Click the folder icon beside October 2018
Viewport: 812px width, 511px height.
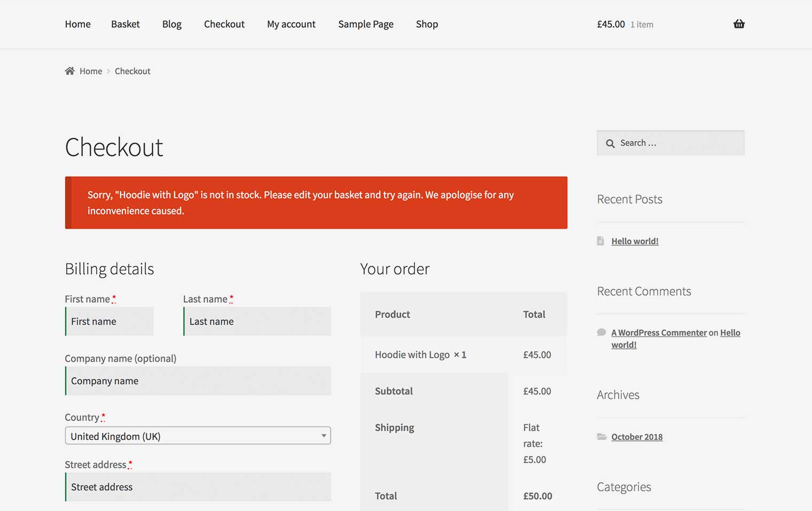point(602,437)
